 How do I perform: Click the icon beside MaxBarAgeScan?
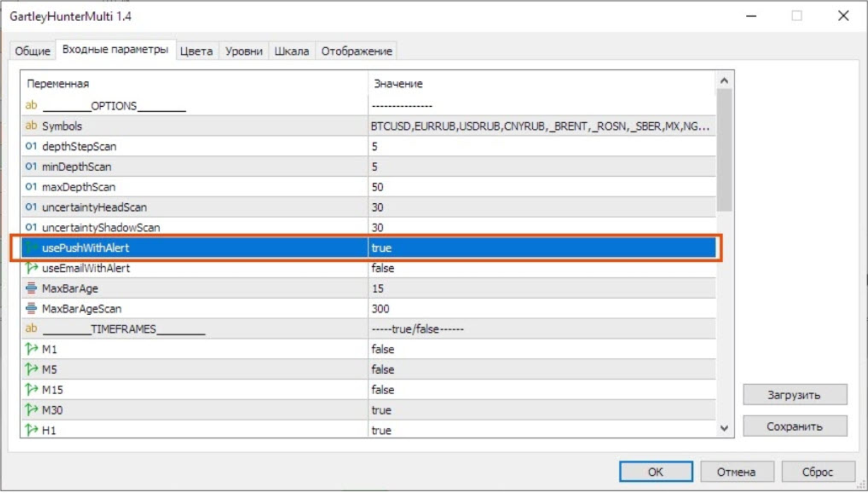click(31, 308)
